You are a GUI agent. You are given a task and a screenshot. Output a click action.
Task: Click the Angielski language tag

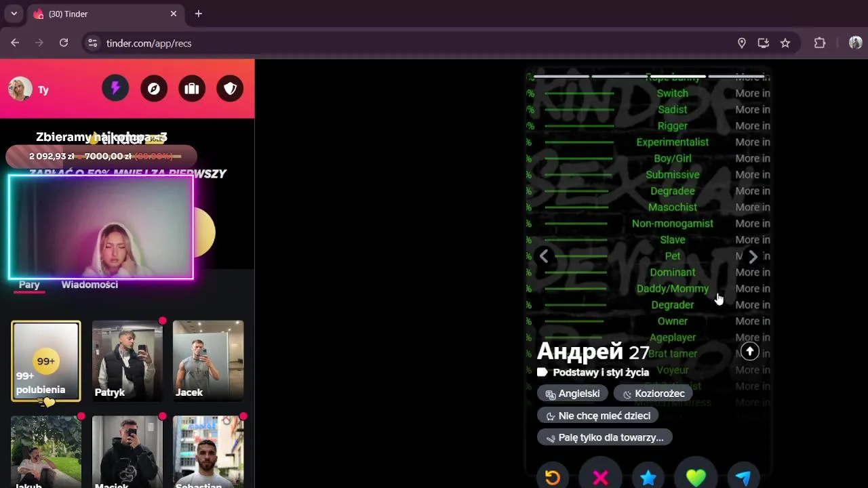click(x=572, y=394)
